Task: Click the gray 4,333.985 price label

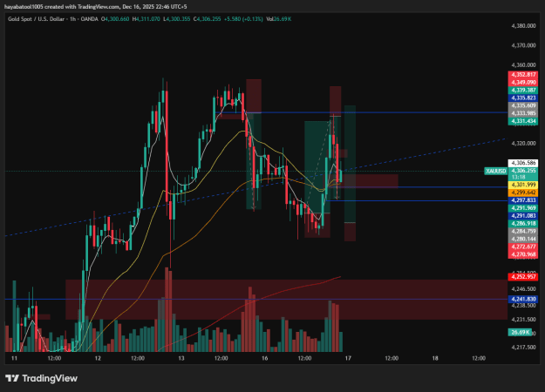Action: tap(523, 113)
